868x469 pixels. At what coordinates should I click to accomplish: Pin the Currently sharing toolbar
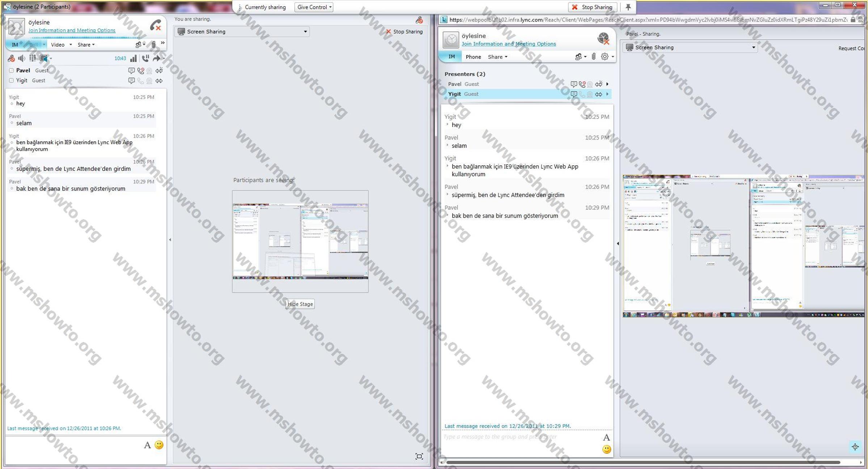click(628, 7)
